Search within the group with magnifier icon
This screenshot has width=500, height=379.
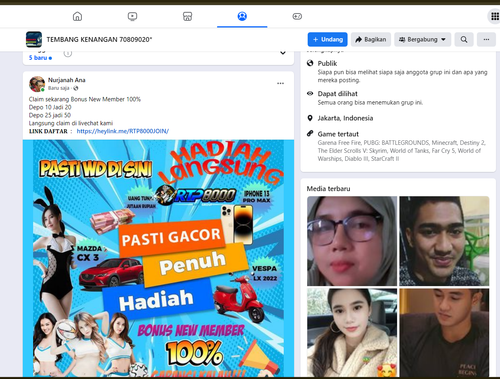(464, 39)
